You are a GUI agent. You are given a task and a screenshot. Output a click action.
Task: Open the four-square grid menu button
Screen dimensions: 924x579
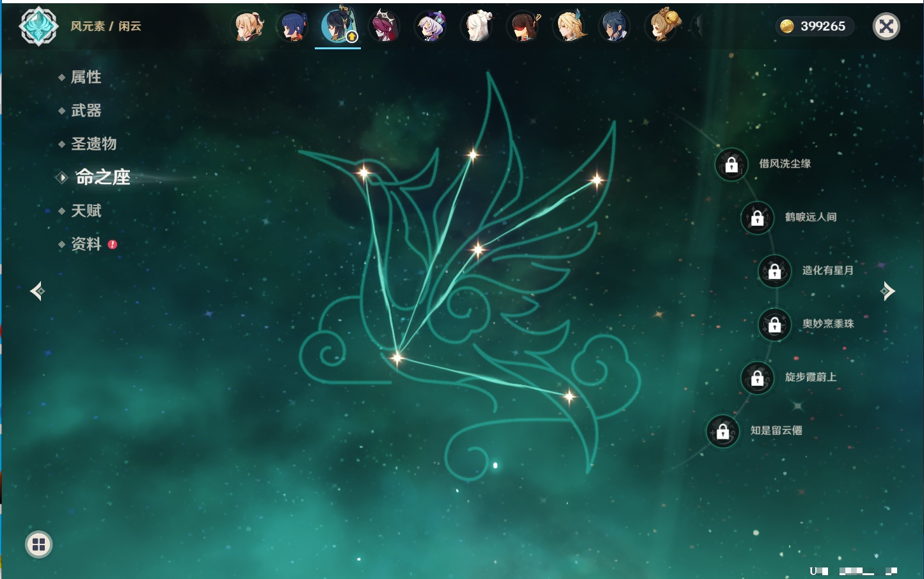38,544
